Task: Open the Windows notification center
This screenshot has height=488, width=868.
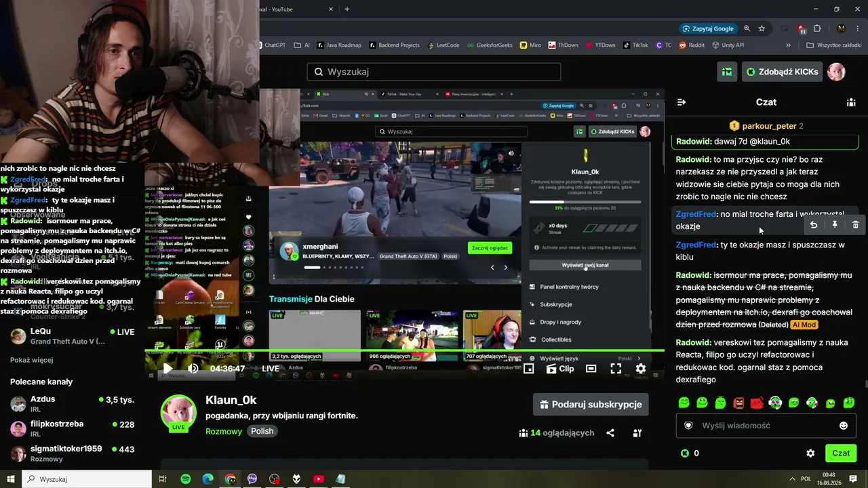Action: 853,479
